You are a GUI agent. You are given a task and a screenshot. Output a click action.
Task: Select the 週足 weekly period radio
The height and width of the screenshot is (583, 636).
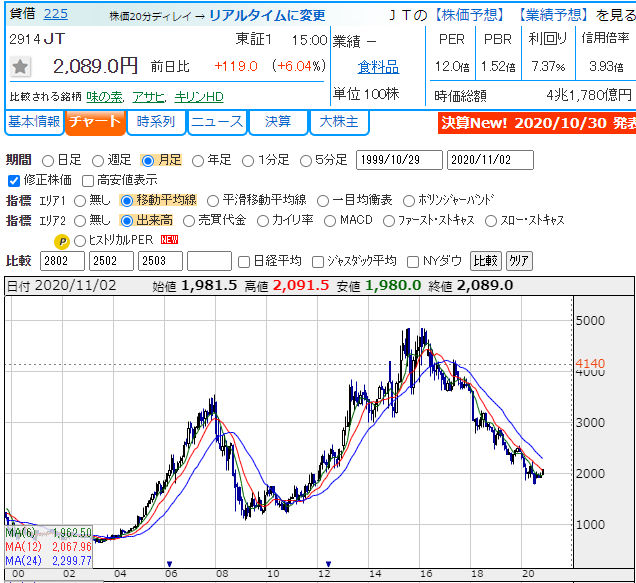(98, 161)
